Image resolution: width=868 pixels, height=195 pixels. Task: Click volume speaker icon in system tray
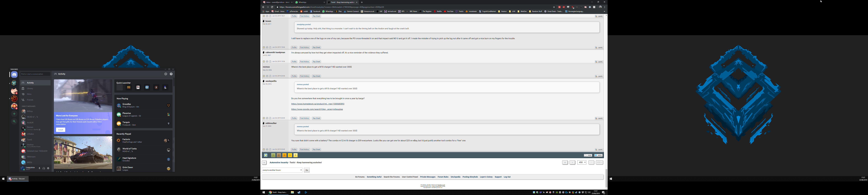click(x=589, y=192)
